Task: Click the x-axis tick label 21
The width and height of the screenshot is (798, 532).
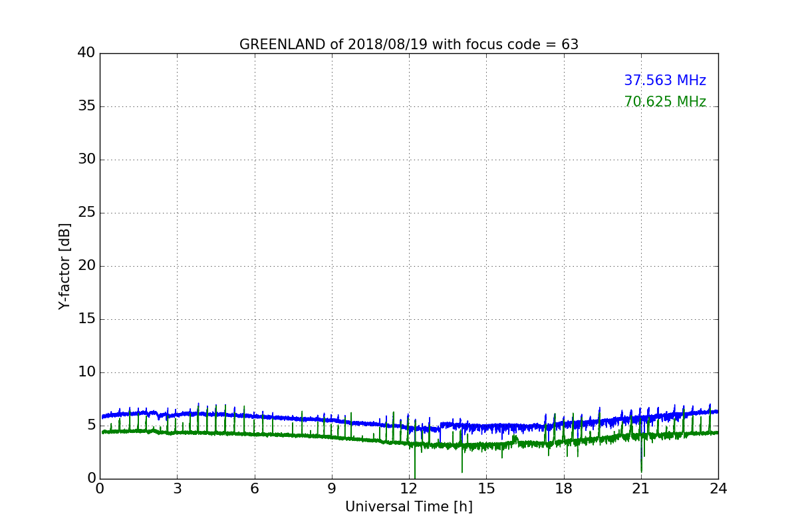Action: tap(641, 489)
